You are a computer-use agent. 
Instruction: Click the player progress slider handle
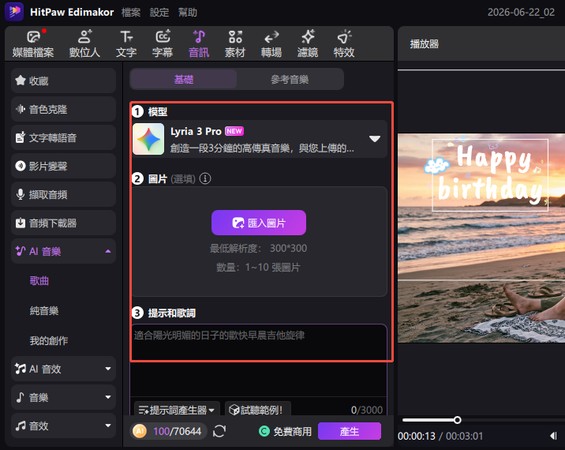point(457,420)
